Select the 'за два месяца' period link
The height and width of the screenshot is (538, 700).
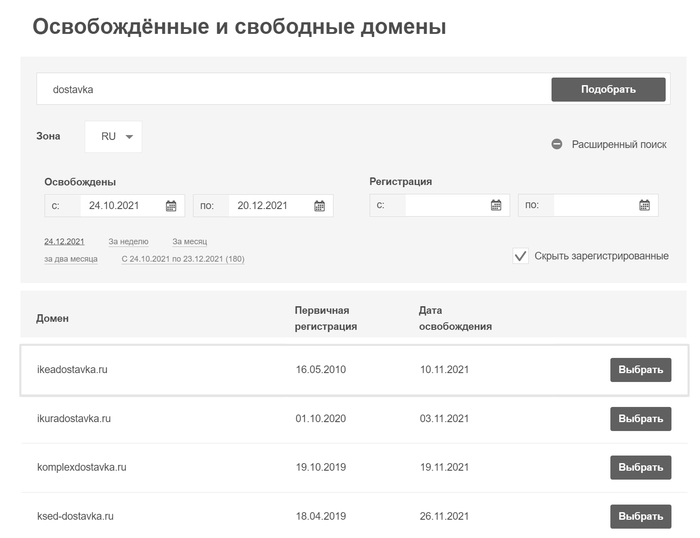70,259
